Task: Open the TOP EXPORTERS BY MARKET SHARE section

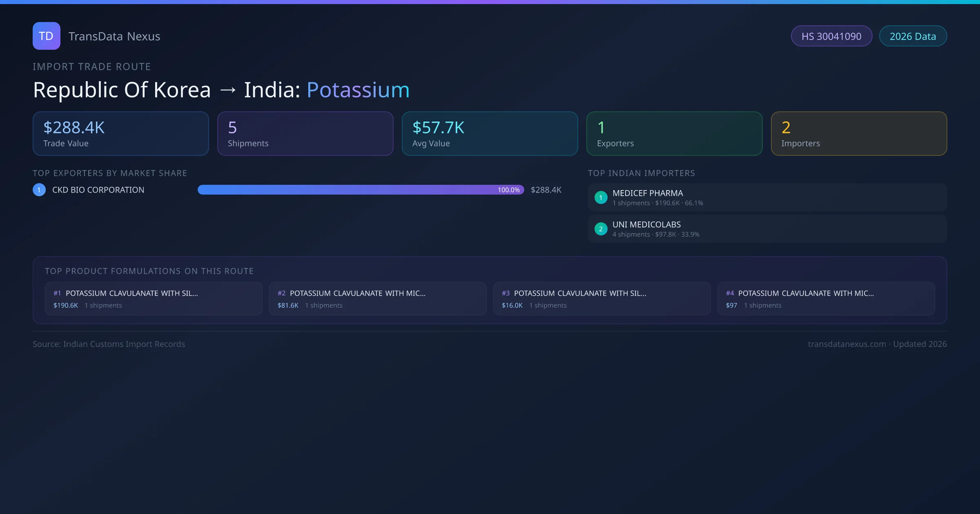Action: pyautogui.click(x=109, y=173)
